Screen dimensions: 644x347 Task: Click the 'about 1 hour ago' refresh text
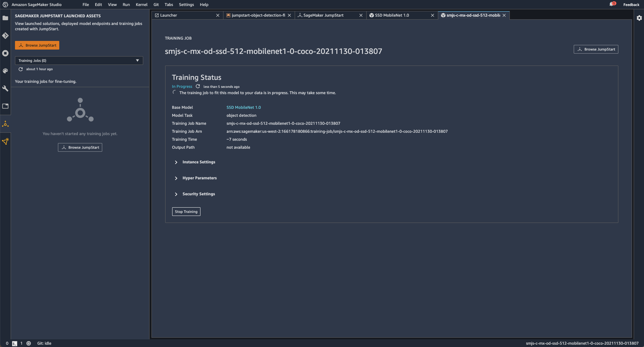coord(39,69)
